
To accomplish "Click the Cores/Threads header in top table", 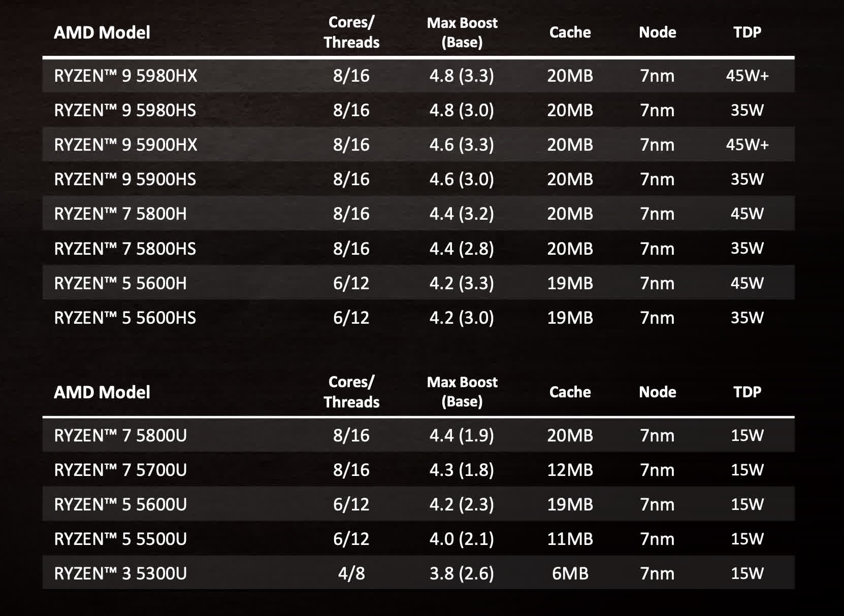I will 351,32.
